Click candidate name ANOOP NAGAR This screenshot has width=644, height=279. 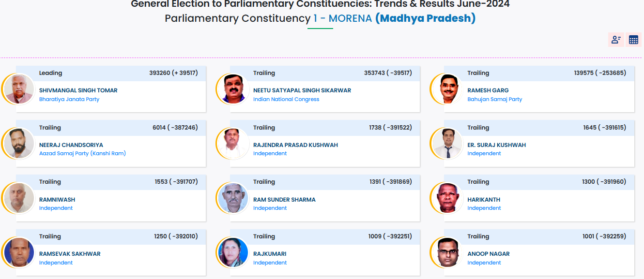click(488, 254)
